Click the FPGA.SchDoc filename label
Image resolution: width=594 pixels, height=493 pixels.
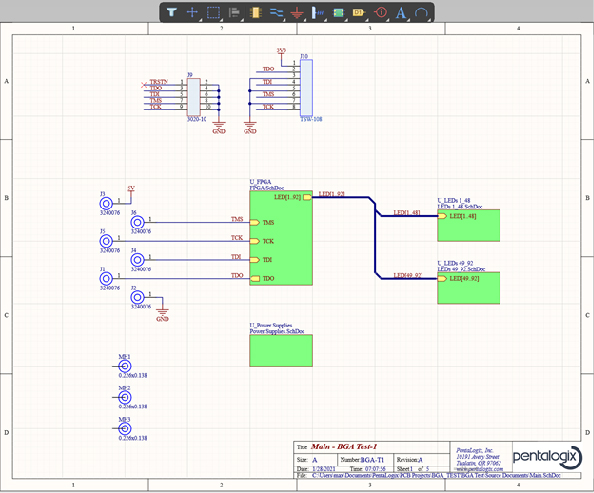[x=266, y=188]
